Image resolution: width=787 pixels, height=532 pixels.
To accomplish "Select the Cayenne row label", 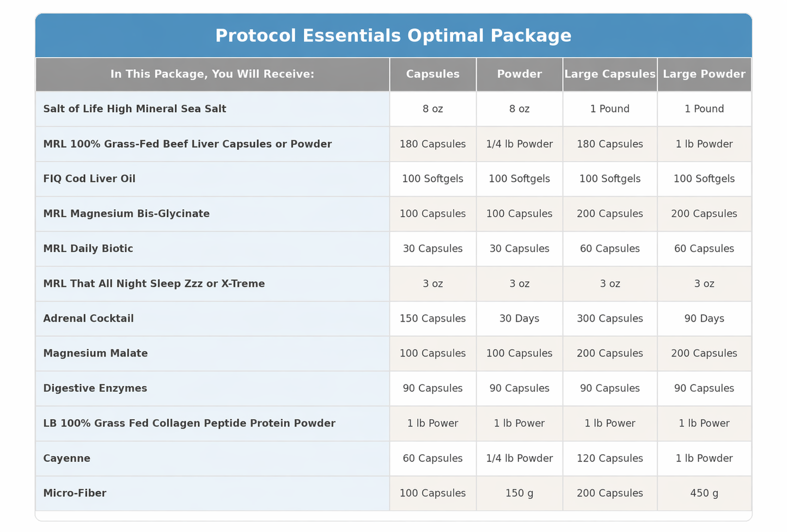I will point(67,458).
